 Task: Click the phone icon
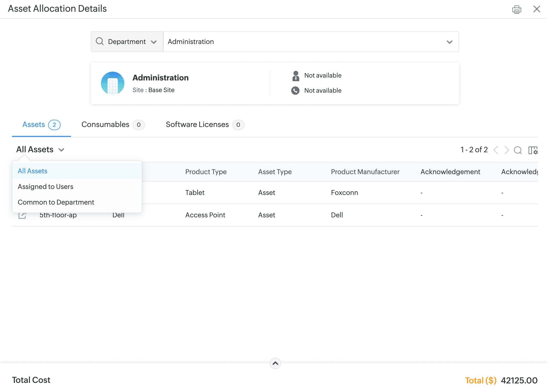pyautogui.click(x=295, y=91)
